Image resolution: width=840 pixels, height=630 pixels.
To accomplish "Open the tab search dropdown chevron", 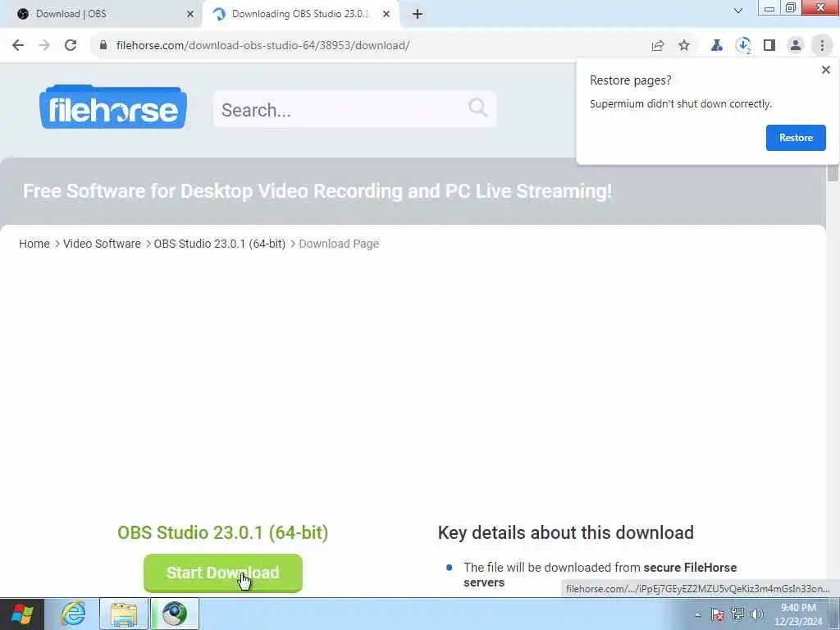I will click(737, 11).
